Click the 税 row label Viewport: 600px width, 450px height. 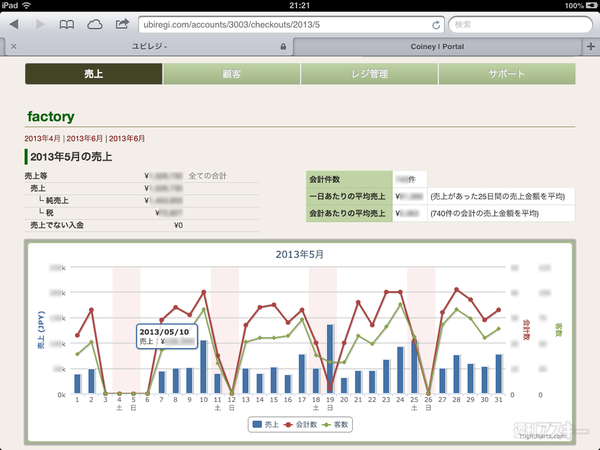pos(49,212)
